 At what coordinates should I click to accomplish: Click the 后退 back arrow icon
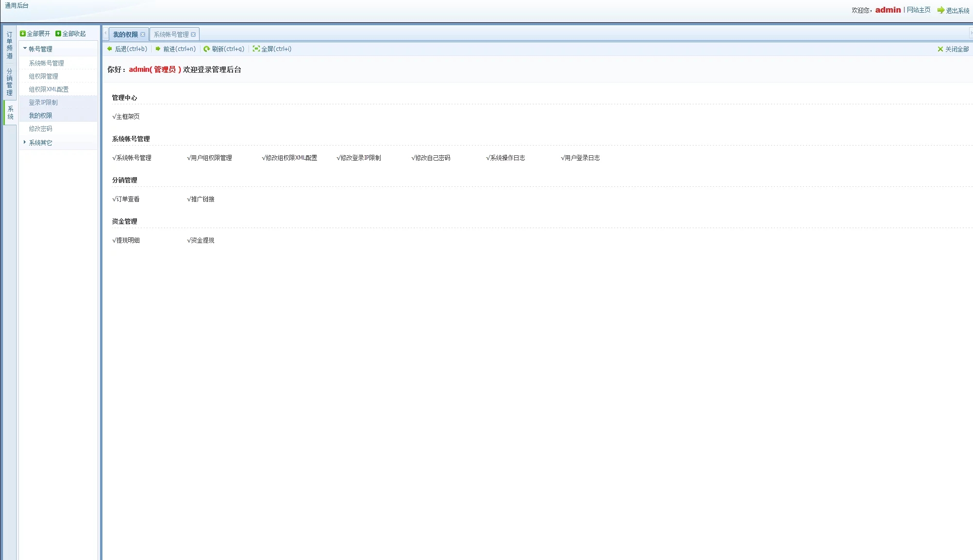tap(110, 49)
